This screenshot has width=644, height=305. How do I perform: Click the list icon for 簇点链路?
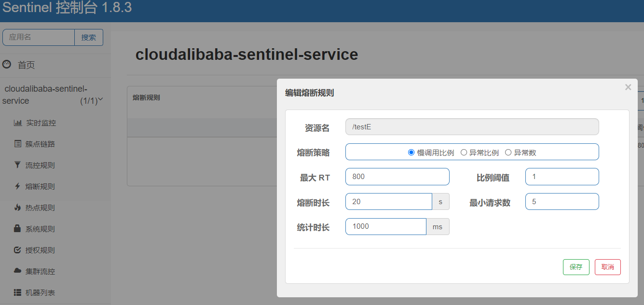pyautogui.click(x=18, y=144)
